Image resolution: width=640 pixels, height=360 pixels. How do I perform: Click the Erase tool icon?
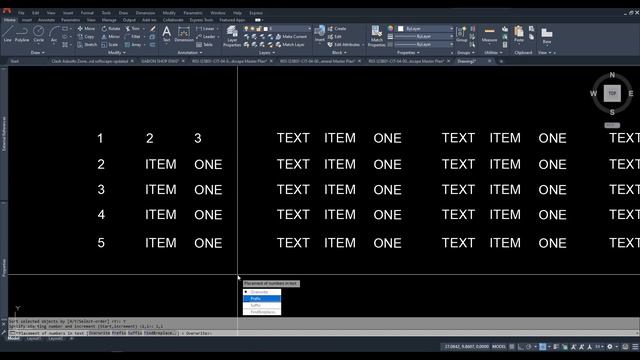[153, 29]
